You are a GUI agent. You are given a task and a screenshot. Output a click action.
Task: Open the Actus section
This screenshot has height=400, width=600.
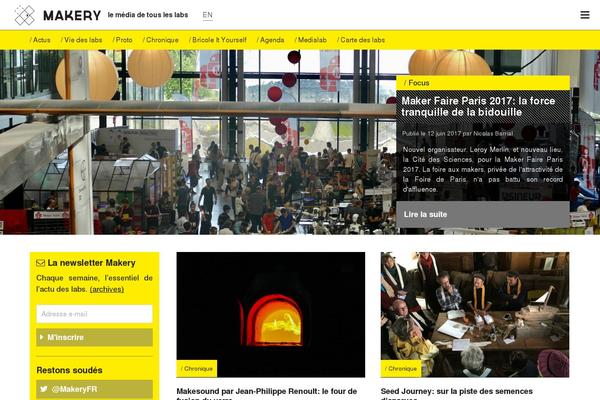40,40
